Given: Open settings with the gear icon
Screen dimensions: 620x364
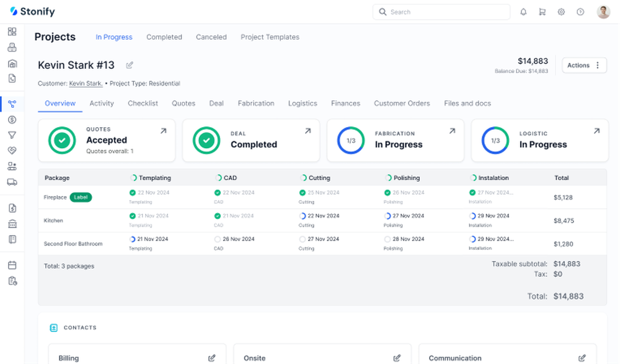Looking at the screenshot, I should coord(561,11).
